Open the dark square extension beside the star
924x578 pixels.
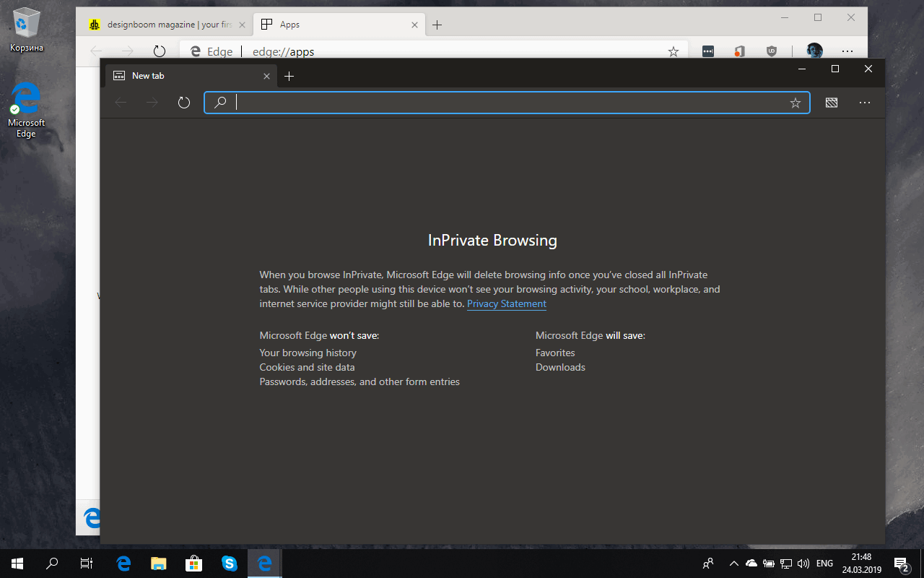[708, 51]
